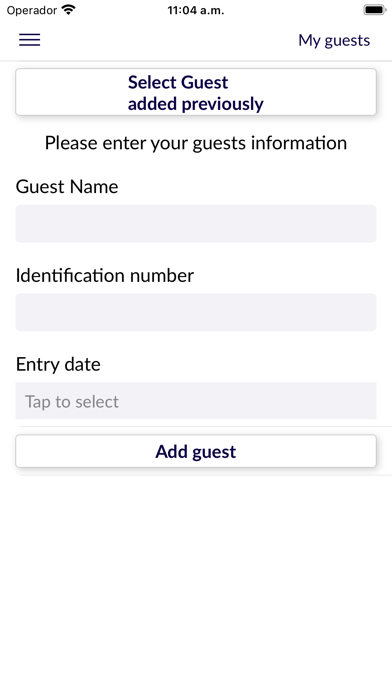Screen dimensions: 392x696
Task: Tap the empty white area below Add guest
Action: point(196,577)
